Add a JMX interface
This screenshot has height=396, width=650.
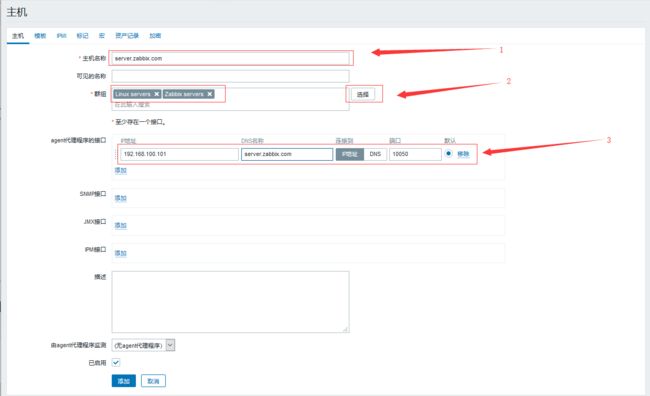(121, 225)
